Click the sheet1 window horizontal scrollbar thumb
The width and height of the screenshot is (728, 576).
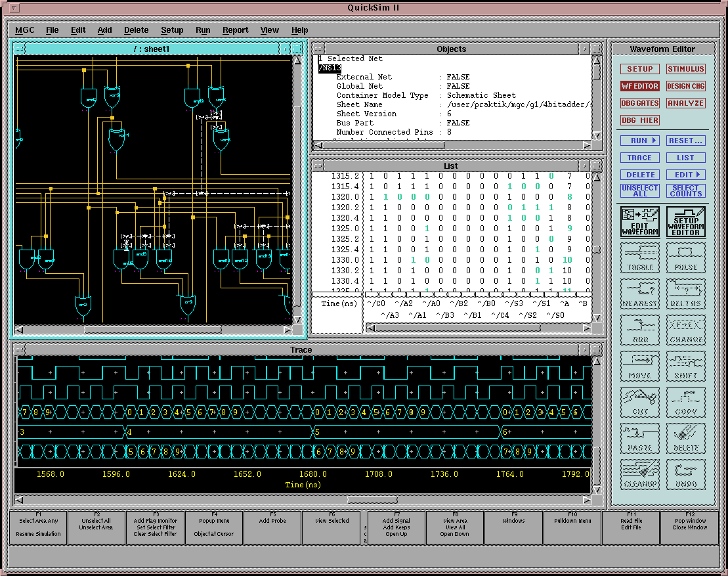[x=153, y=329]
